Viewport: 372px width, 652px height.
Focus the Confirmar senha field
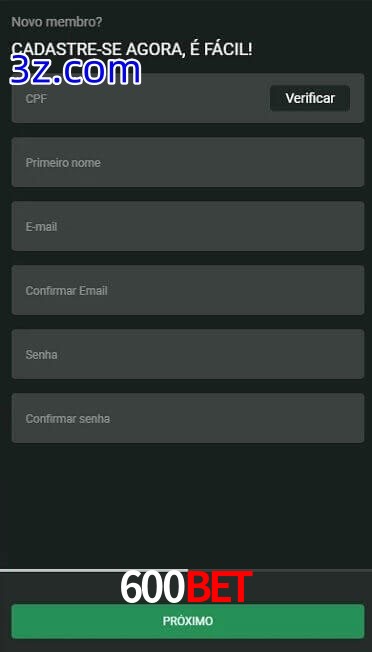click(188, 418)
